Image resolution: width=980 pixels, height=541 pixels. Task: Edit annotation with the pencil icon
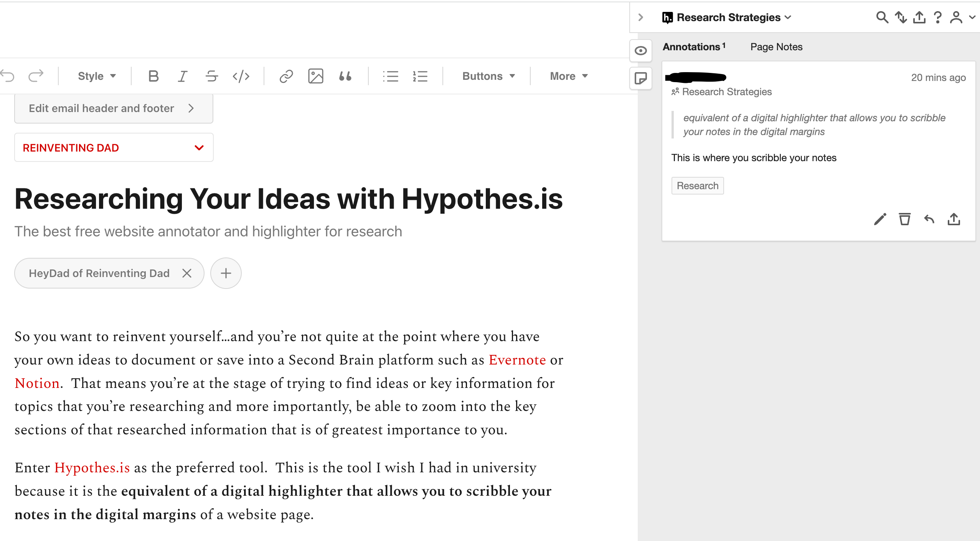point(880,219)
